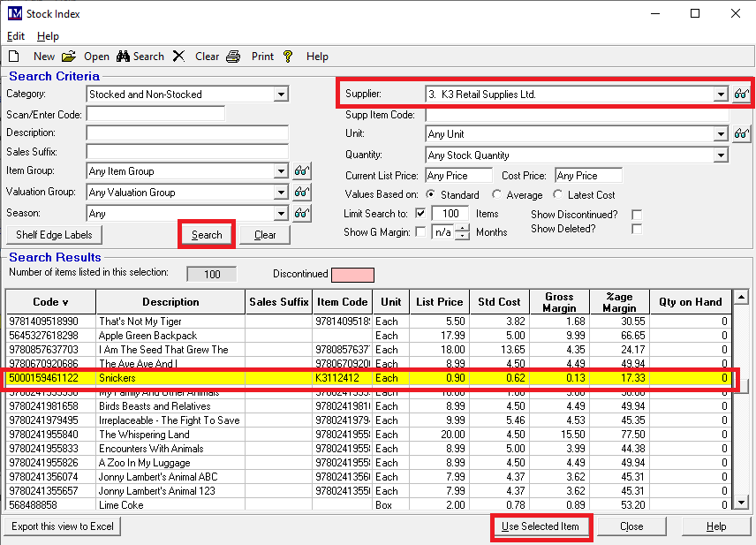Viewport: 756px width, 545px height.
Task: Click the Clear X toolbar icon
Action: click(x=178, y=57)
